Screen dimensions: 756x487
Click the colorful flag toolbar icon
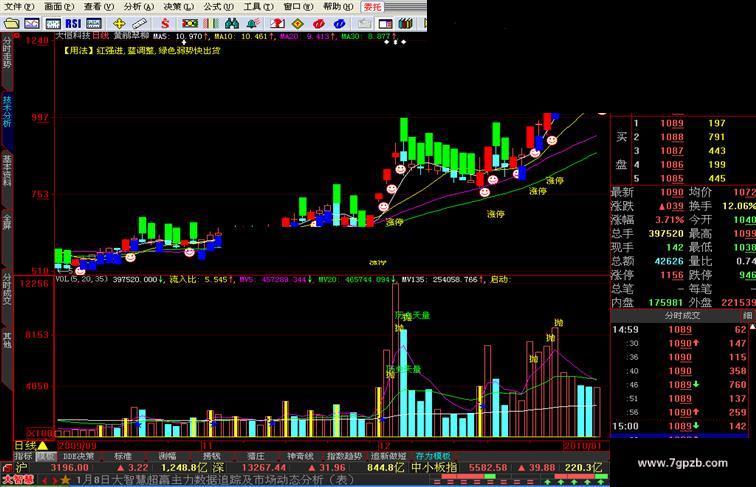point(190,23)
